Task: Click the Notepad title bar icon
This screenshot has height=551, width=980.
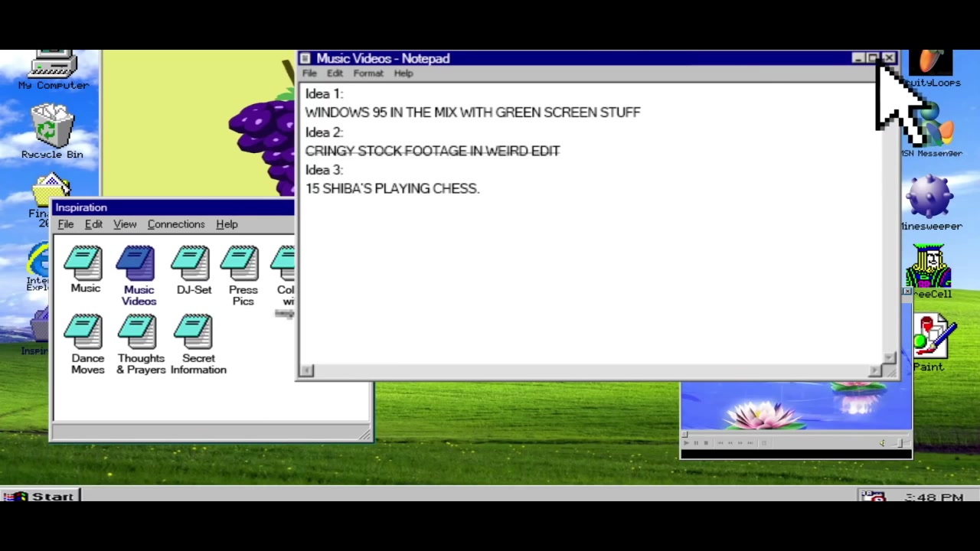Action: point(305,58)
